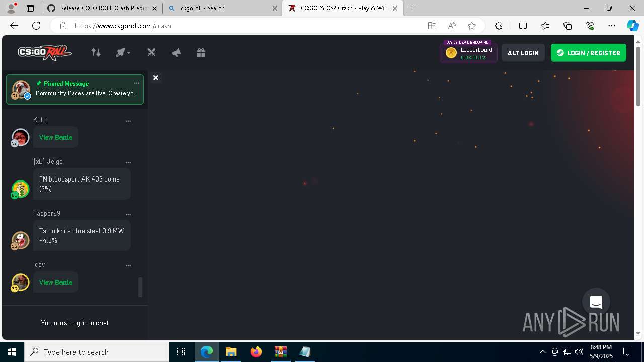This screenshot has height=362, width=644.
Task: View site information lock icon
Action: [x=63, y=26]
